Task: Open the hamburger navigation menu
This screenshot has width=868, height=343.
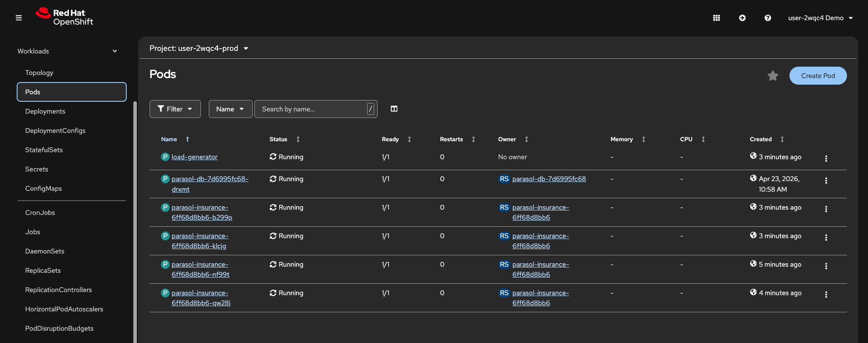Action: tap(18, 18)
